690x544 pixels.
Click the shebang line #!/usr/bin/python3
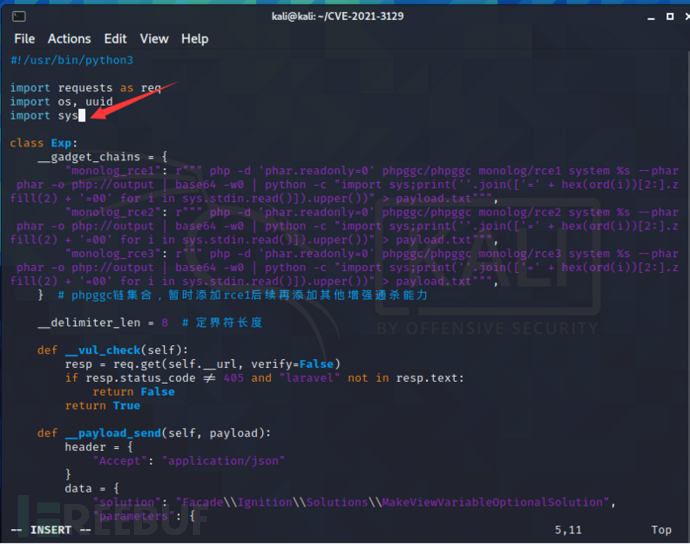[72, 60]
